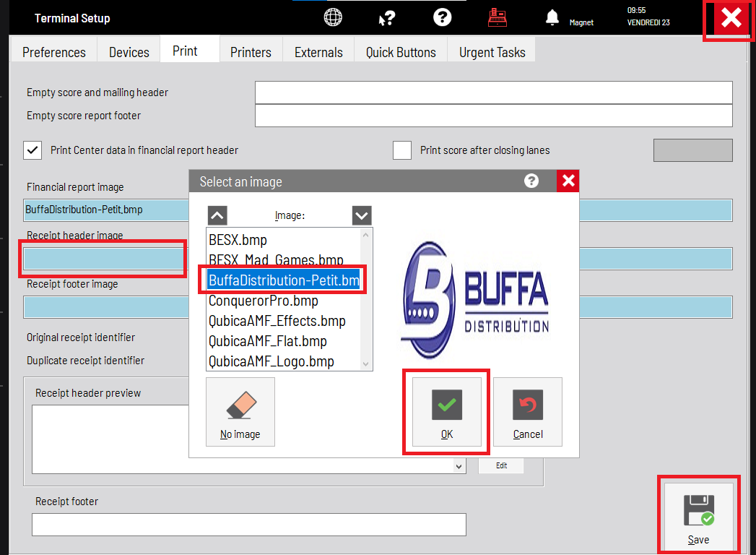Open the globe language icon
Viewport: 756px width, 555px height.
click(333, 17)
